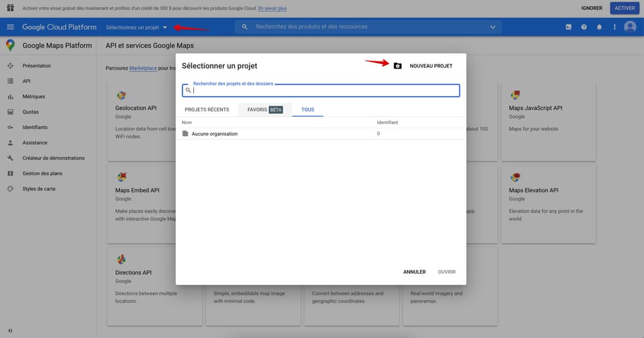The image size is (644, 338).
Task: Open the Geolocation API card title
Action: click(x=135, y=108)
